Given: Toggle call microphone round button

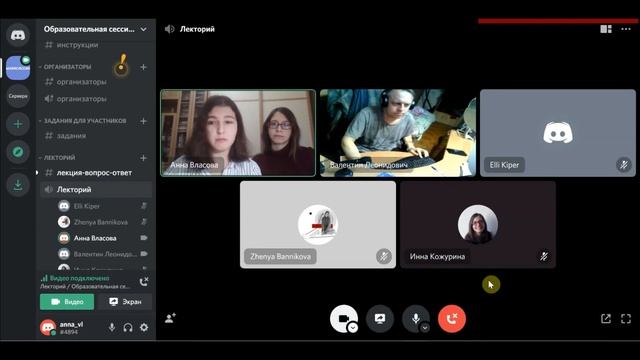Looking at the screenshot, I should pos(415,318).
